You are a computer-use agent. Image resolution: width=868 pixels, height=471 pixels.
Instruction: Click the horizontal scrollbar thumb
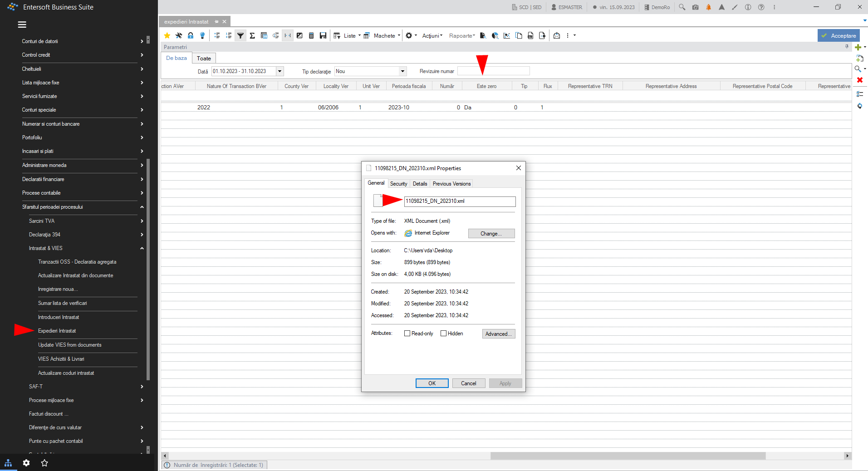[x=628, y=456]
